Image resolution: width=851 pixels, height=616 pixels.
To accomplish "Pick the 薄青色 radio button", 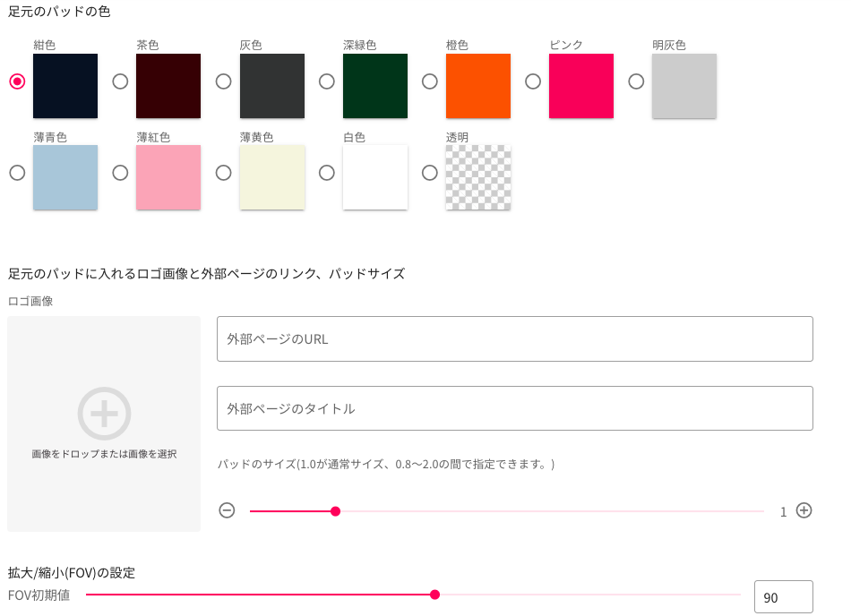I will [x=17, y=173].
